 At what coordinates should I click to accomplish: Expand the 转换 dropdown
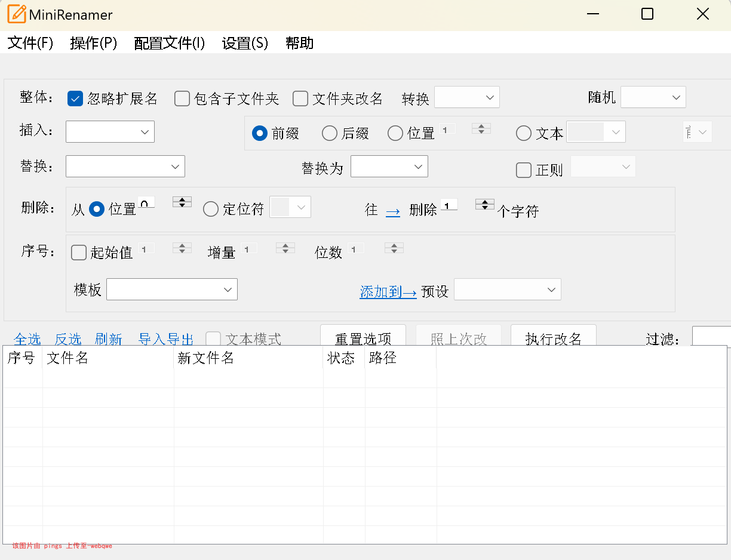click(x=467, y=97)
